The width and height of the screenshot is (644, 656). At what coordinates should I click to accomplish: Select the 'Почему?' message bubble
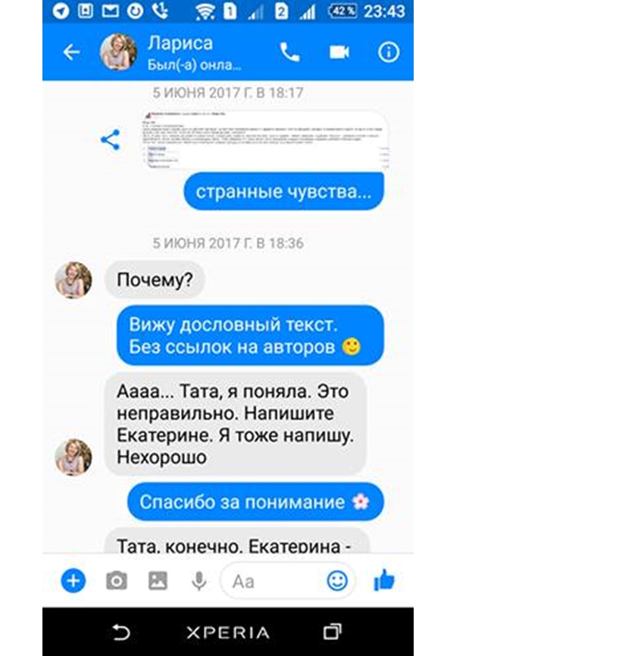click(x=155, y=280)
